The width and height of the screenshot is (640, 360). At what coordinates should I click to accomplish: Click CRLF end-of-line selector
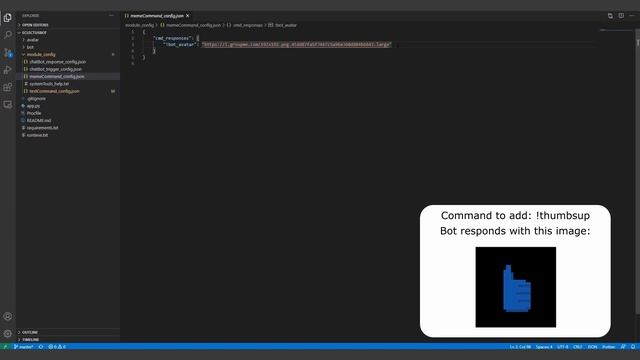(x=578, y=347)
